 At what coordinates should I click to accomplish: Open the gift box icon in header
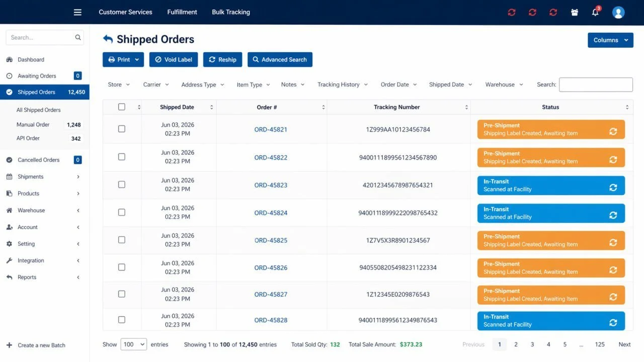(575, 12)
